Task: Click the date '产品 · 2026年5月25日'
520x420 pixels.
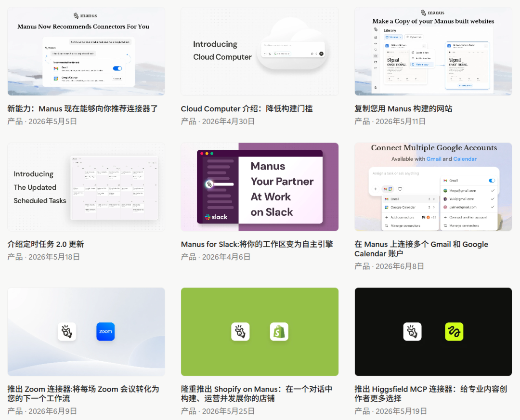Action: [218, 411]
